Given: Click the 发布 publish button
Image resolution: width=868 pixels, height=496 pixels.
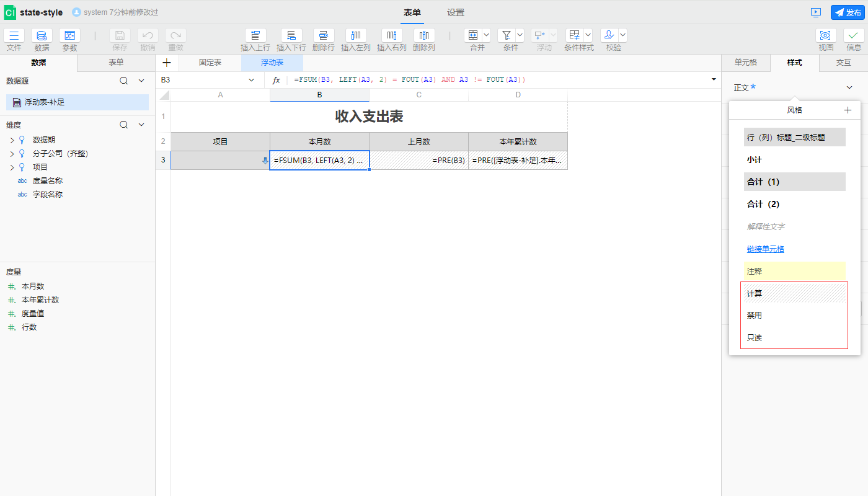Looking at the screenshot, I should [847, 12].
